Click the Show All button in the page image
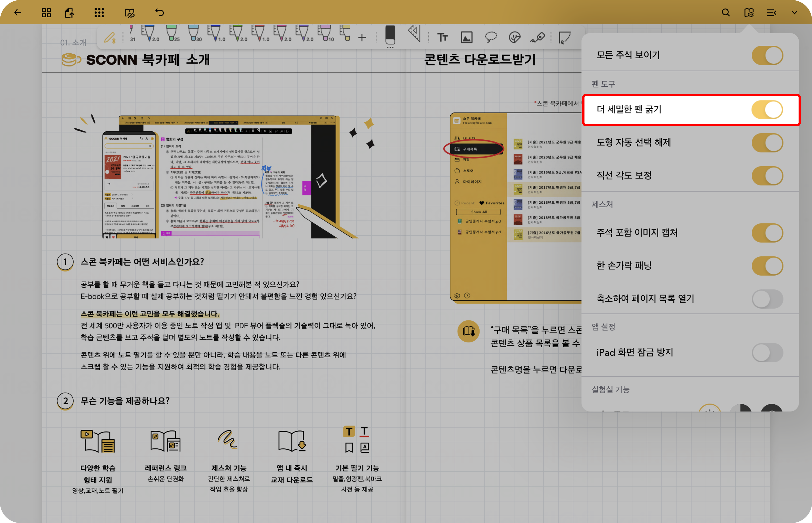 click(478, 212)
